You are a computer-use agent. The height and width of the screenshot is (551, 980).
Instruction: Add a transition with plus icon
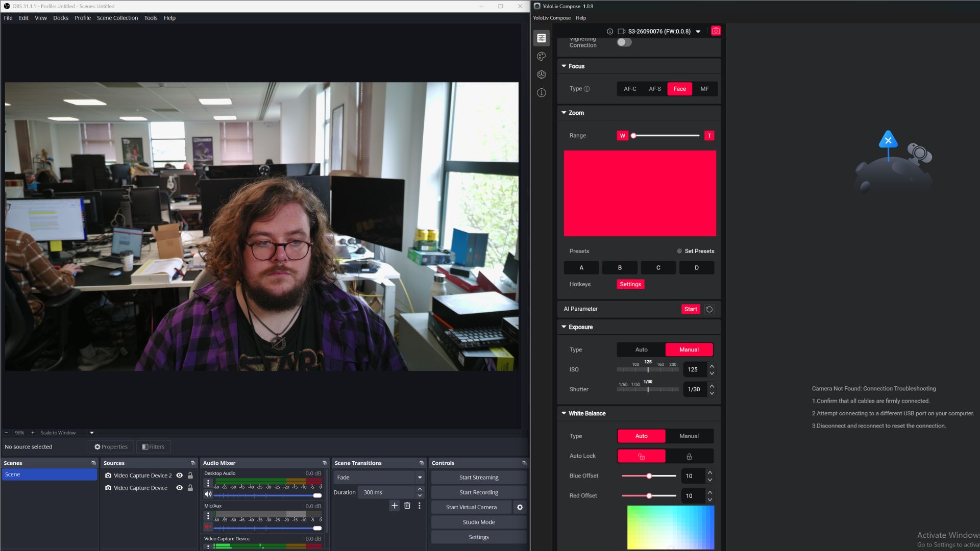click(394, 506)
